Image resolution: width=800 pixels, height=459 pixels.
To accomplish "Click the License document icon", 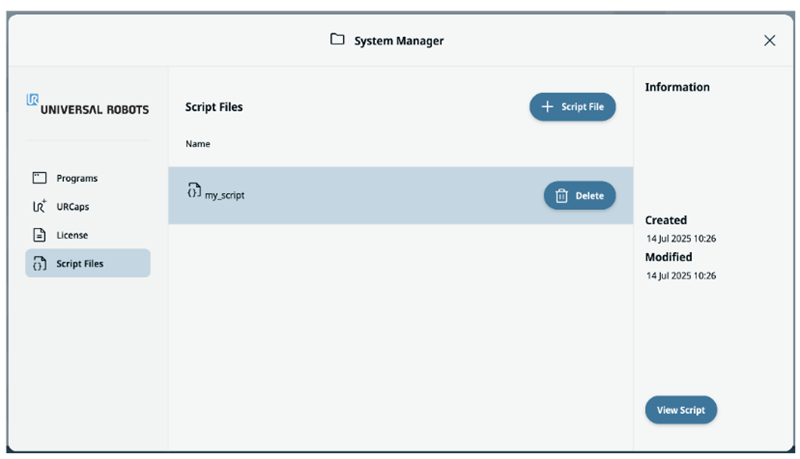I will [40, 236].
